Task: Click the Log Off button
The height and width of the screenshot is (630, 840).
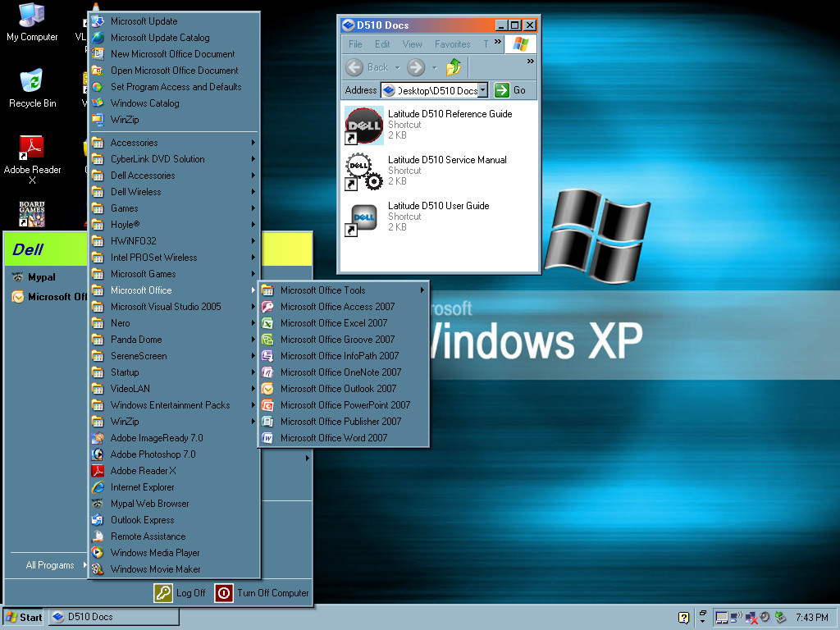Action: (180, 593)
